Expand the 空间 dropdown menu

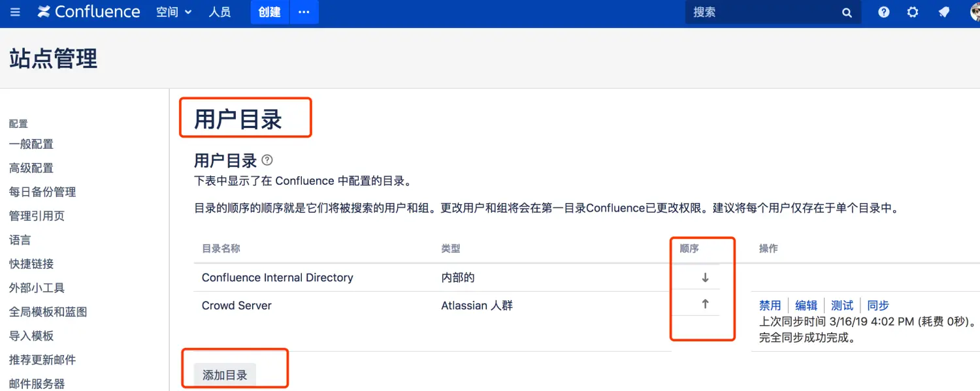coord(174,12)
